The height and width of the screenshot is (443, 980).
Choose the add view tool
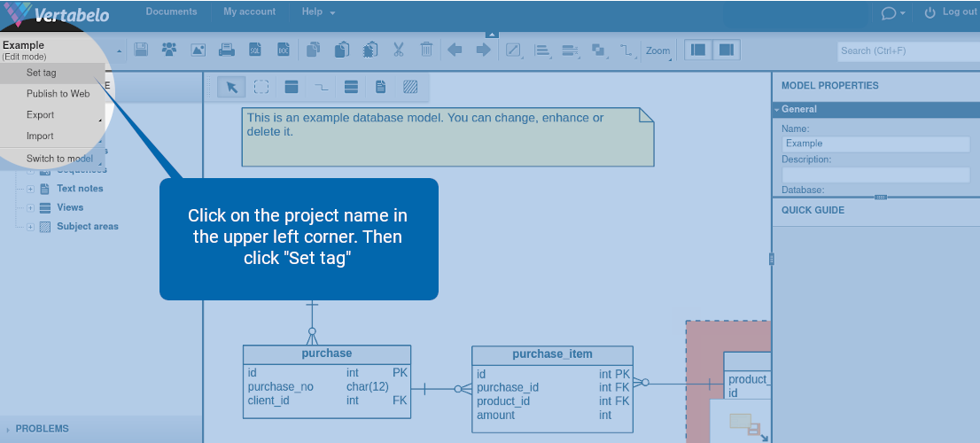pyautogui.click(x=351, y=87)
